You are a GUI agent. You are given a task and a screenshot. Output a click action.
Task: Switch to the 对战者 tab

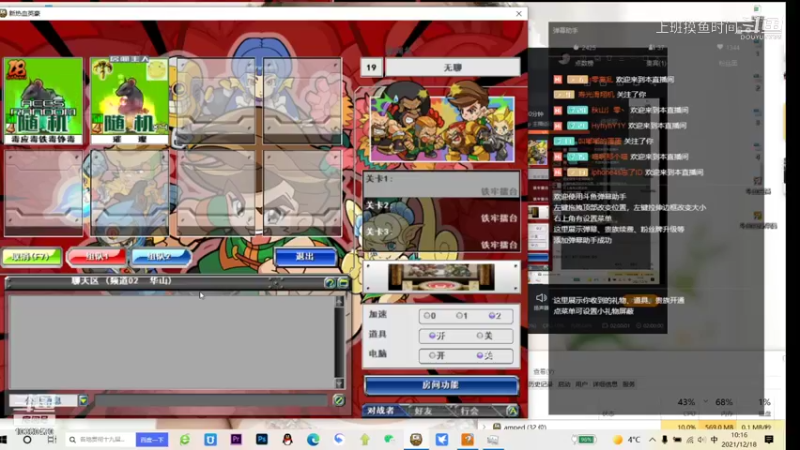[381, 410]
